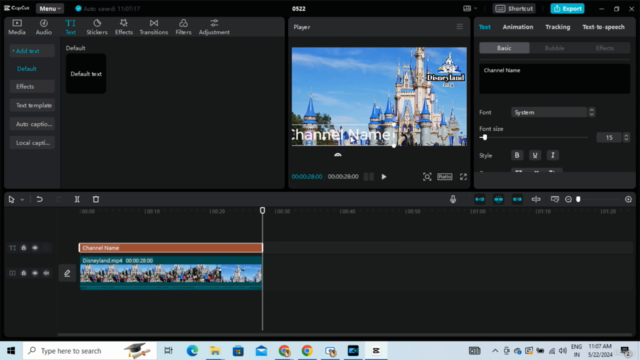
Task: Mute the Disneyland.mp4 video track audio
Action: (x=46, y=273)
